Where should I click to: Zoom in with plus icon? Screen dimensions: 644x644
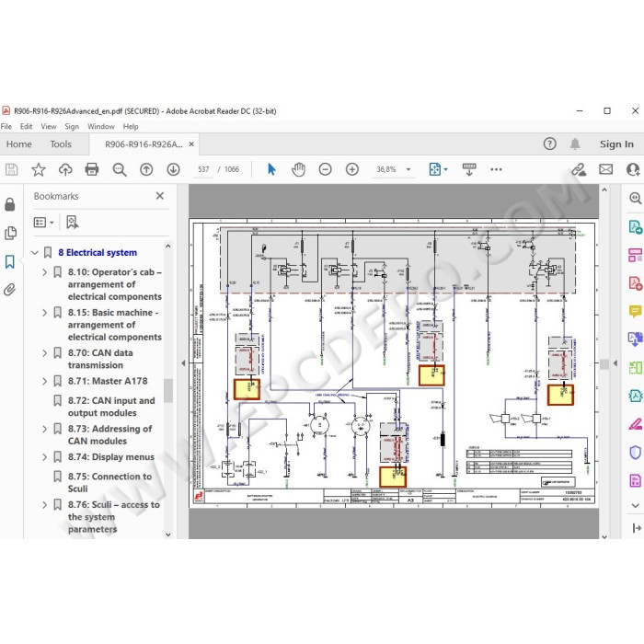[352, 169]
